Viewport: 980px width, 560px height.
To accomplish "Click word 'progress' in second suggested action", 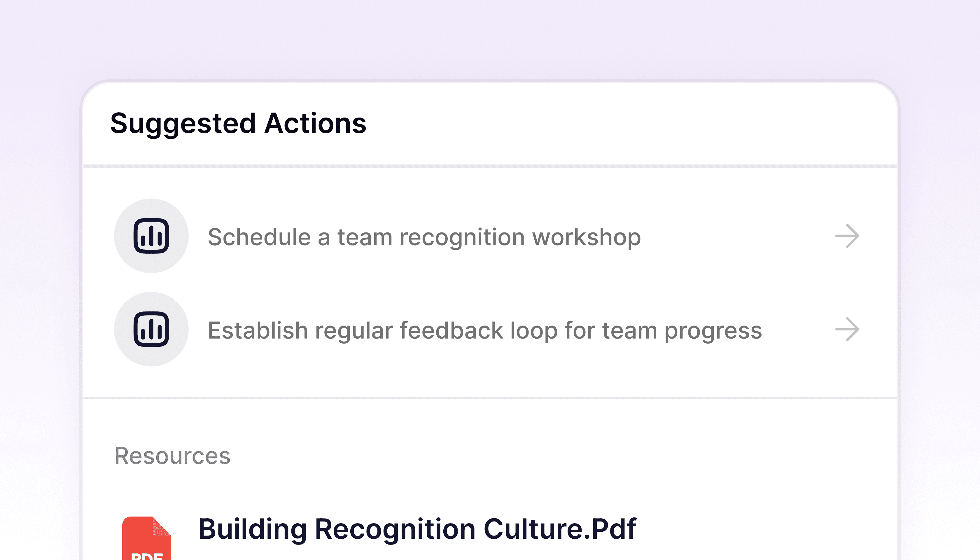I will tap(713, 330).
